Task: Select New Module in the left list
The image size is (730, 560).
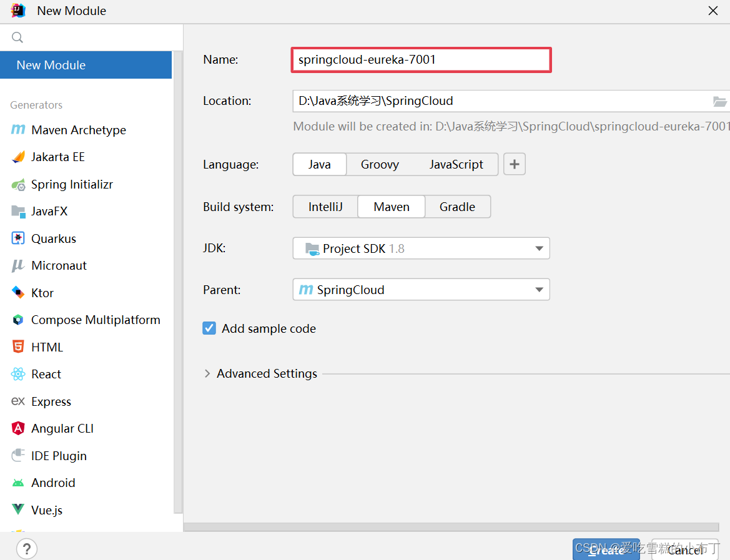Action: (86, 65)
